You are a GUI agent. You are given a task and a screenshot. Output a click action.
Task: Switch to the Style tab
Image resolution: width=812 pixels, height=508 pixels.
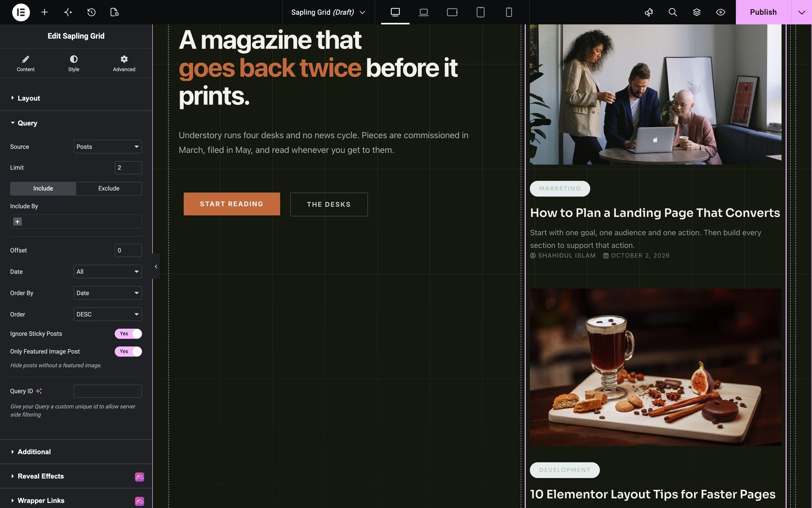click(x=74, y=63)
